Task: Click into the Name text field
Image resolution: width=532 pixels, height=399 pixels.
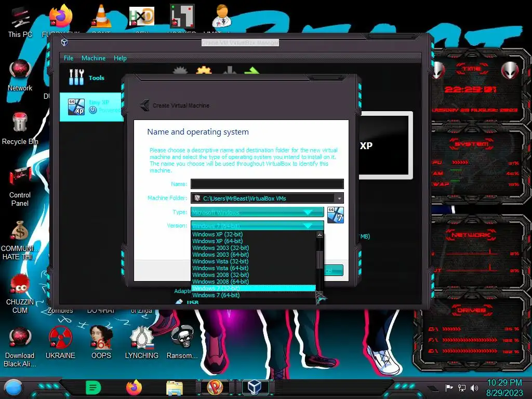Action: (267, 184)
